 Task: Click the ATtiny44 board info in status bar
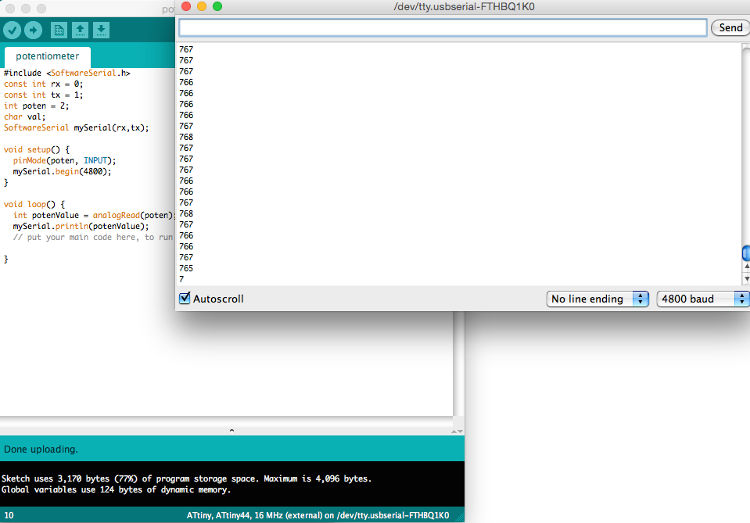(318, 515)
